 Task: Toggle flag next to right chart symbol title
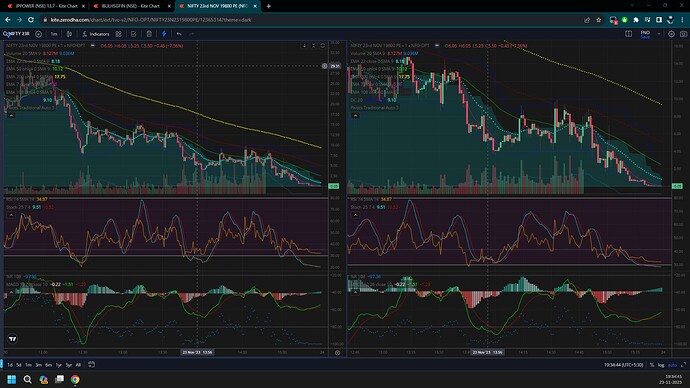click(x=437, y=45)
